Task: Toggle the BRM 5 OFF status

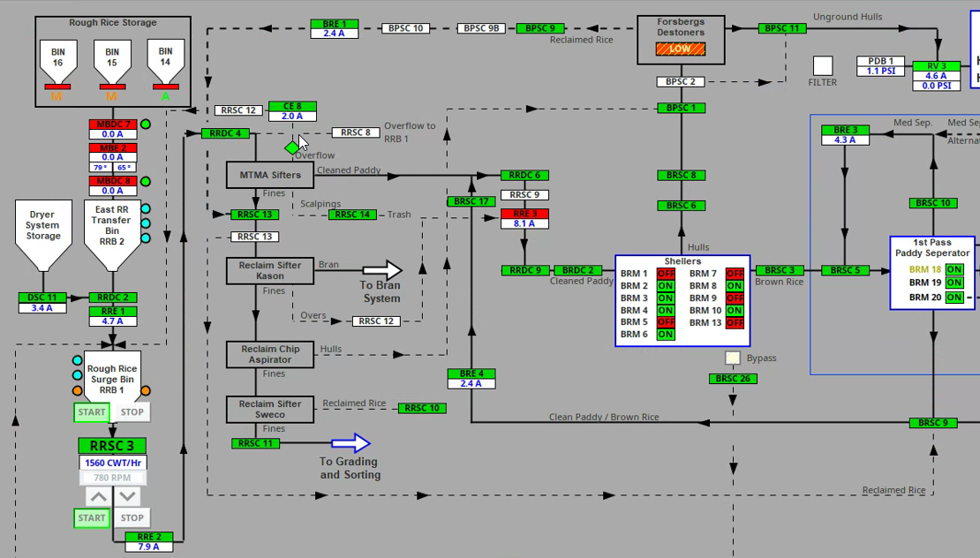Action: [x=666, y=321]
